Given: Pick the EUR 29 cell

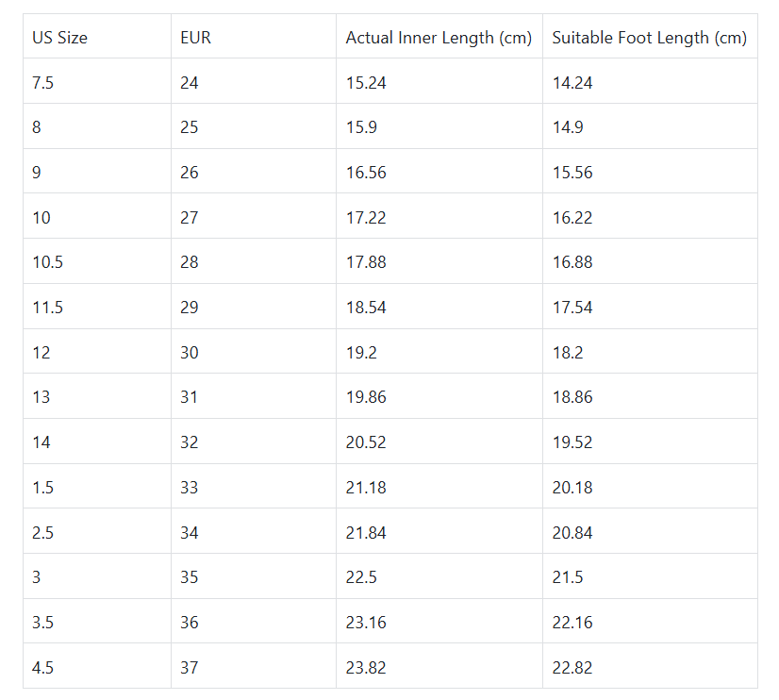Looking at the screenshot, I should coord(190,308).
